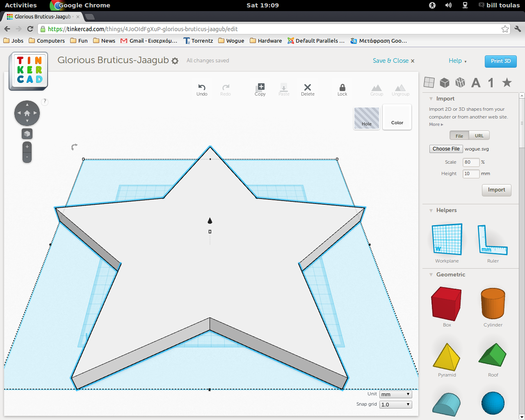525x420 pixels.
Task: Delete the selected shape using the X icon
Action: 308,89
